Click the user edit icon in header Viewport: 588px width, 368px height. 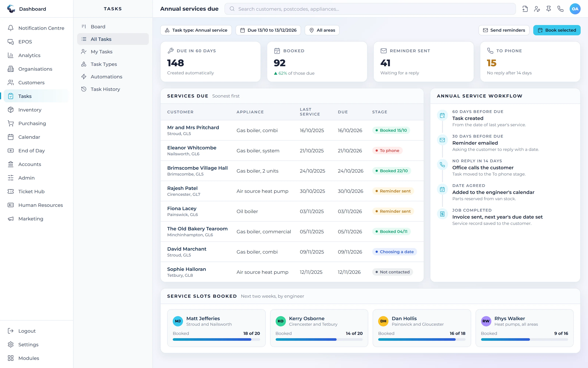(537, 9)
